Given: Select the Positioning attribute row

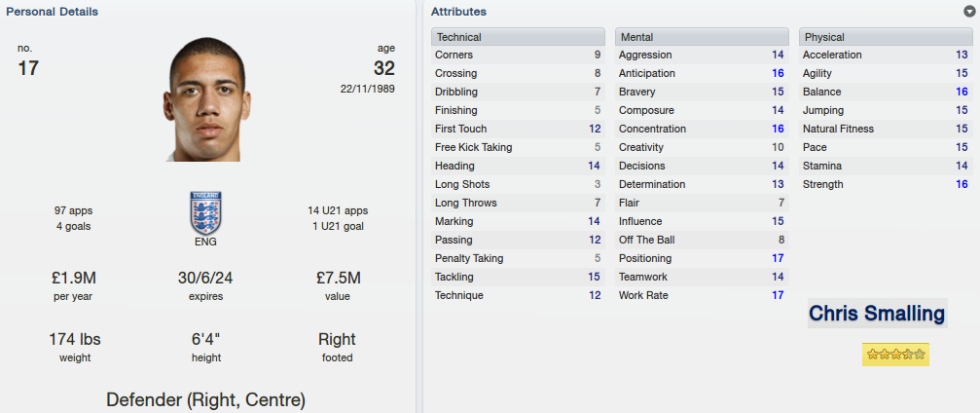Looking at the screenshot, I should coord(702,258).
